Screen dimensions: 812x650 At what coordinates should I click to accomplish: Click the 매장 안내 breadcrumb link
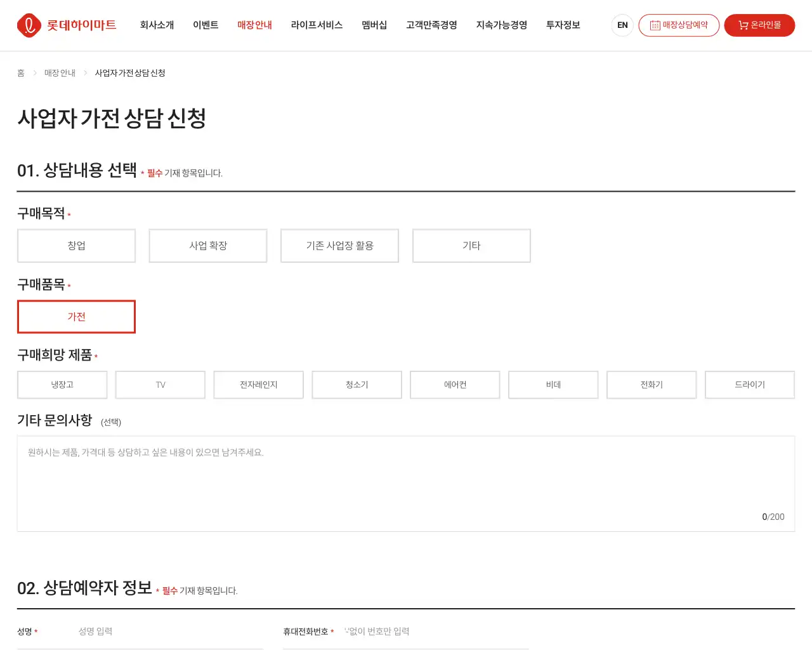(x=60, y=73)
